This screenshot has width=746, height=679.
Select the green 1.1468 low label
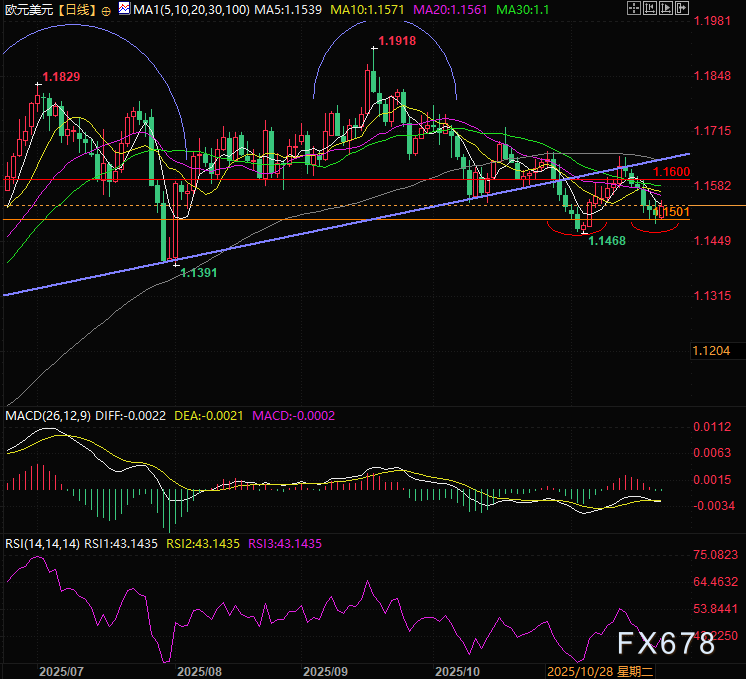pos(606,241)
